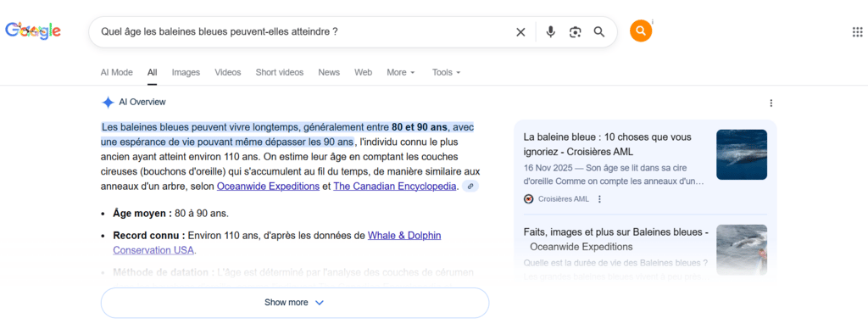Switch to Videos tab
The height and width of the screenshot is (329, 868).
click(228, 73)
